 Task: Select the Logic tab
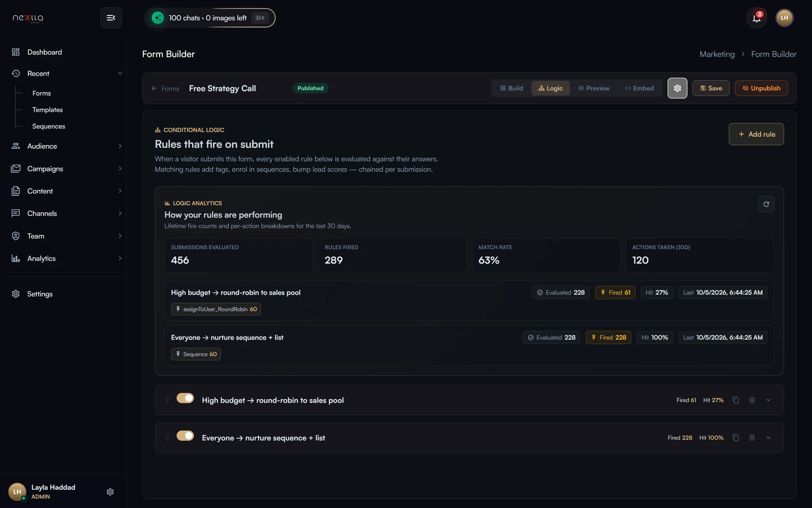pyautogui.click(x=550, y=88)
